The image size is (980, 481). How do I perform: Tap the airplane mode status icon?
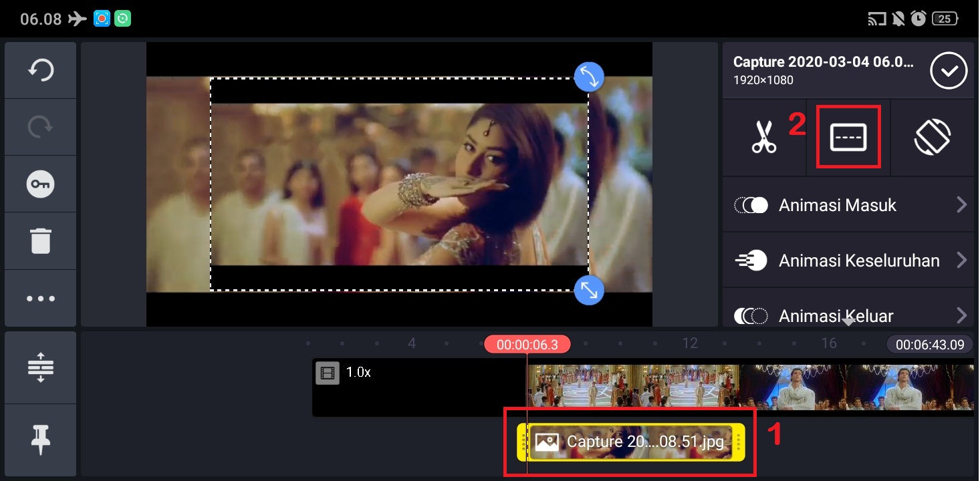[x=77, y=19]
